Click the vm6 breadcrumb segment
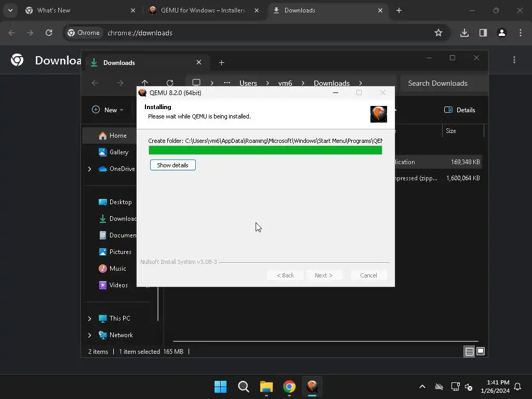This screenshot has height=399, width=532. pos(285,83)
